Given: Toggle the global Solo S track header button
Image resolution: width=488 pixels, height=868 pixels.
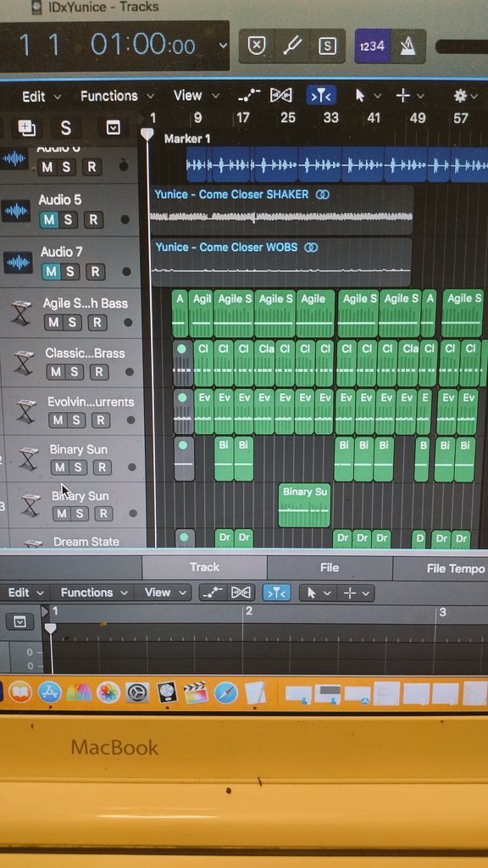Looking at the screenshot, I should click(x=65, y=129).
